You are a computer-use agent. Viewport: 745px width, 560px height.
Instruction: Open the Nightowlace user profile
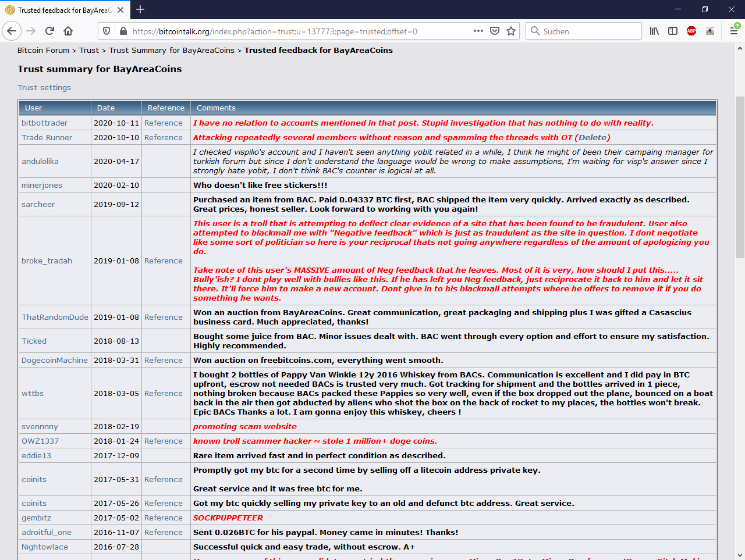[45, 547]
